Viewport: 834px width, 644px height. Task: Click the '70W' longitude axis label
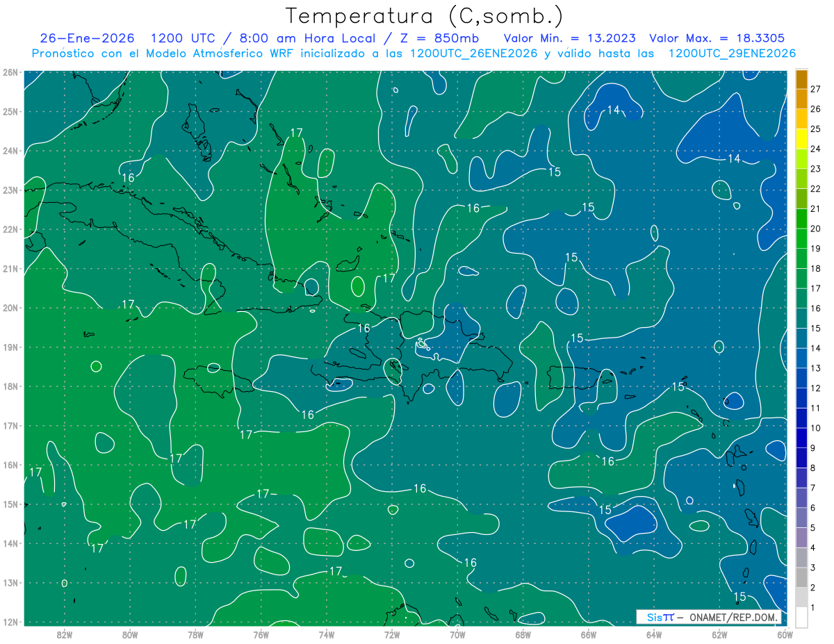click(457, 634)
